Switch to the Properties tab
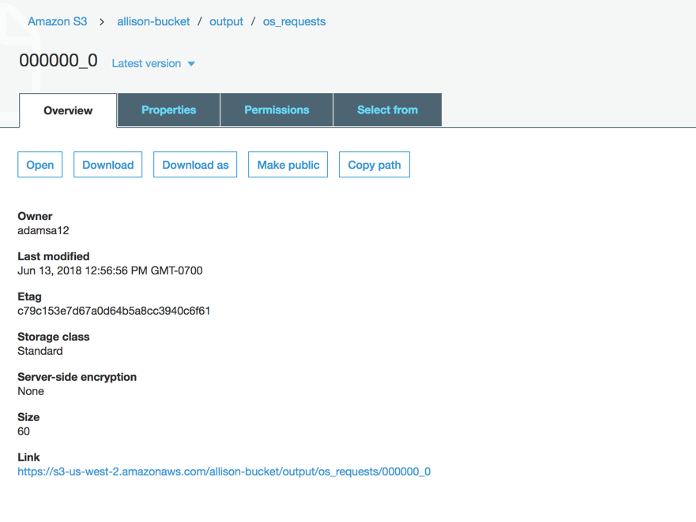Screen dimensions: 696x522 pos(169,110)
